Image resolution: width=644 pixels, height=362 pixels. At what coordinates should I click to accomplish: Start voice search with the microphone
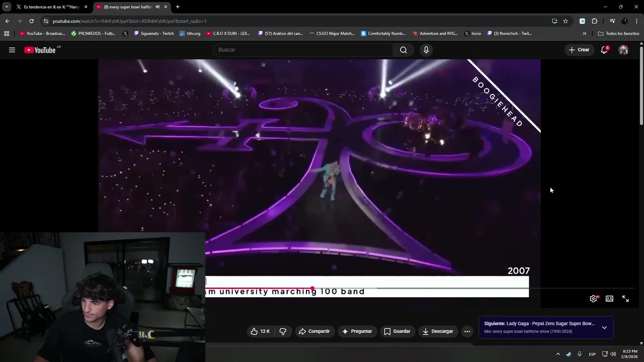click(426, 50)
